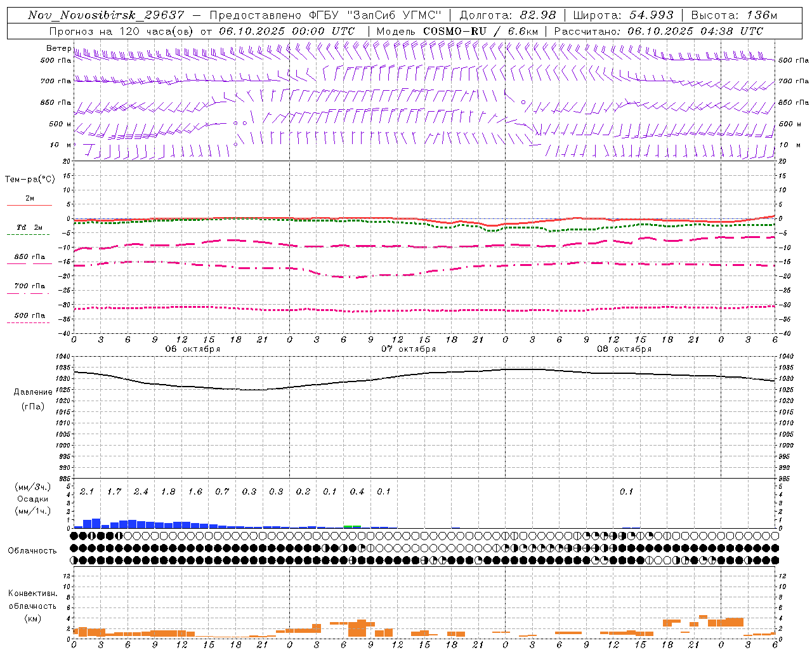Click the ФГБУ "ЗапСиб УГМС" provider text
This screenshot has height=650, width=812.
pyautogui.click(x=376, y=15)
